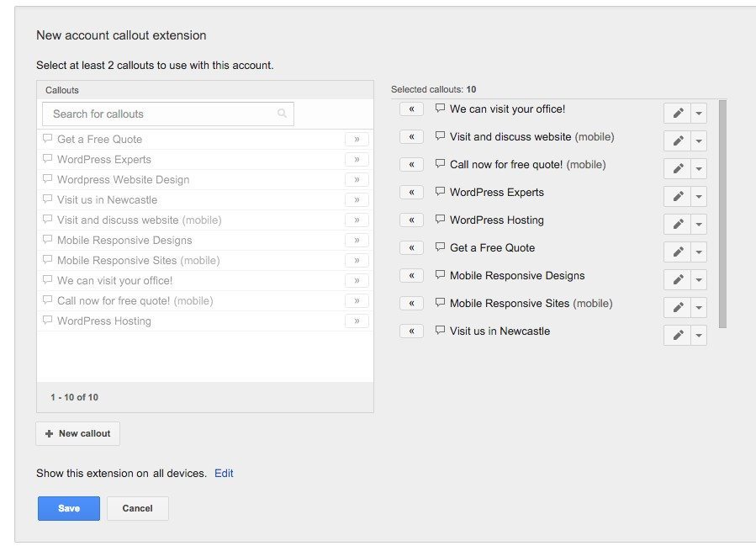Click the Cancel button
The image size is (756, 546).
point(137,508)
